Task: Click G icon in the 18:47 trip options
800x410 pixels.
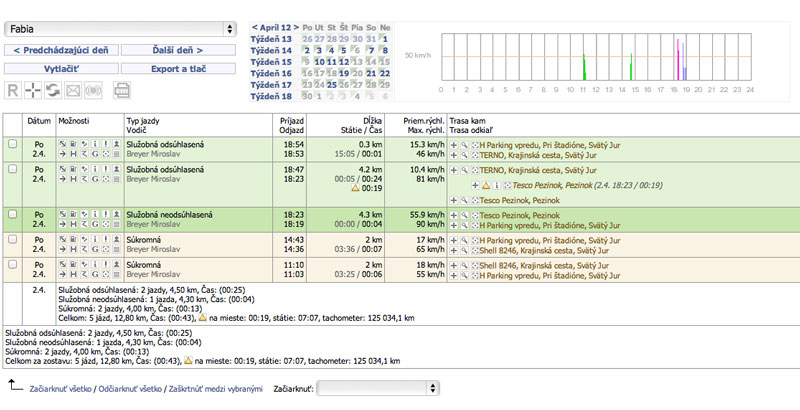Action: tap(95, 179)
